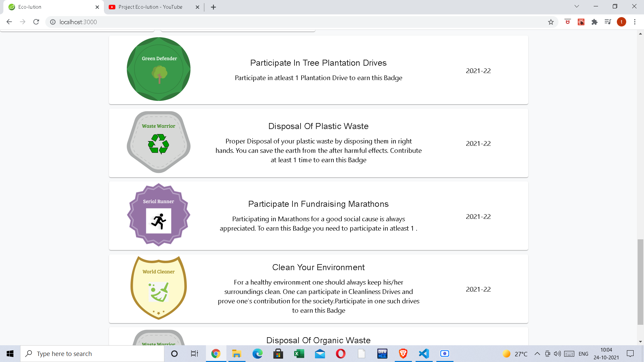Open the media control playlist icon
Screen dimensions: 644x362
pyautogui.click(x=608, y=22)
